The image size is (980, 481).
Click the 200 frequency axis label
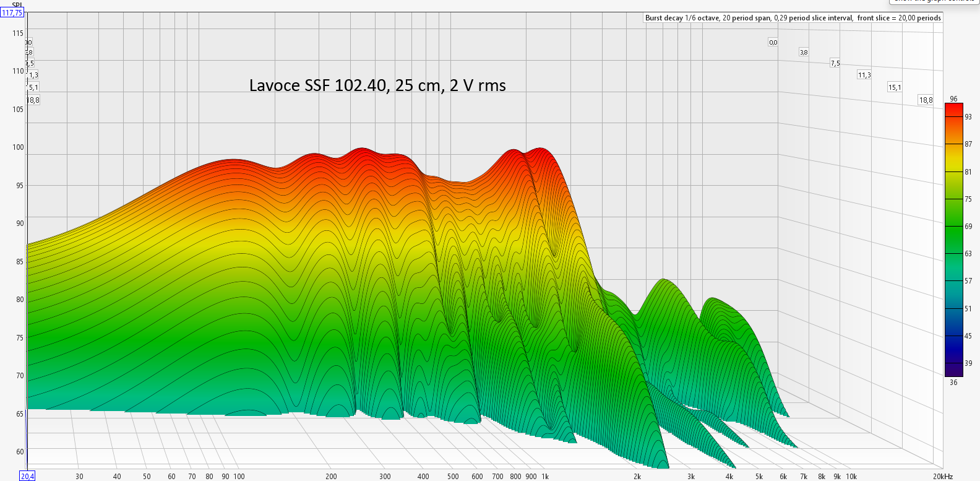pos(331,476)
